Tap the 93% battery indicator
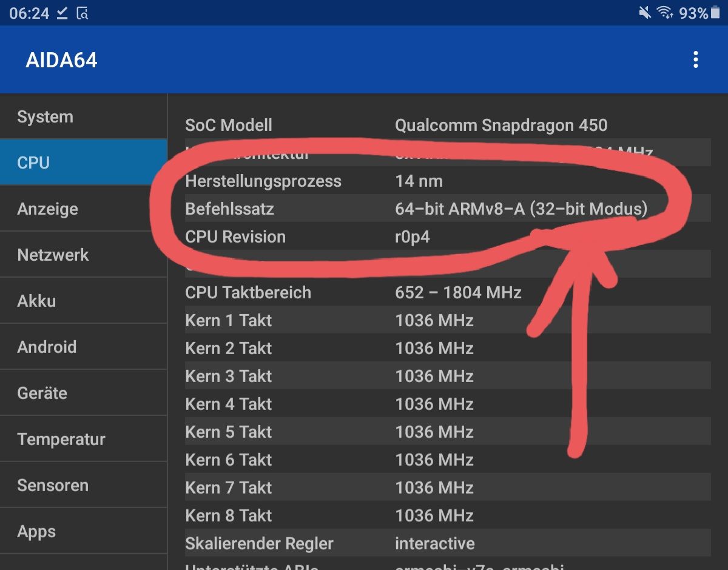 coord(701,13)
